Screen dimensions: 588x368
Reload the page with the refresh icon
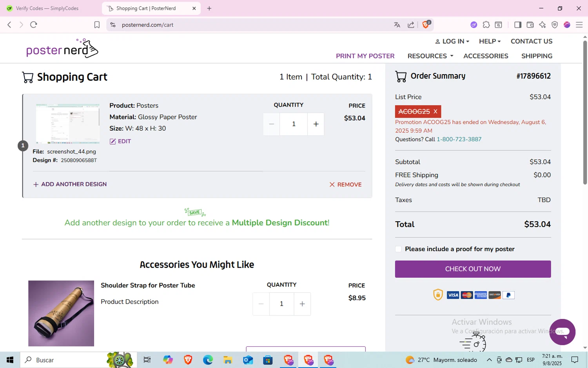[34, 25]
